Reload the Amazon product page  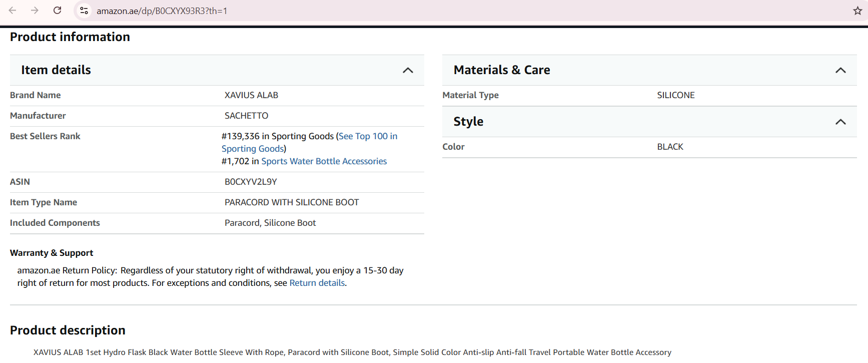pyautogui.click(x=58, y=11)
